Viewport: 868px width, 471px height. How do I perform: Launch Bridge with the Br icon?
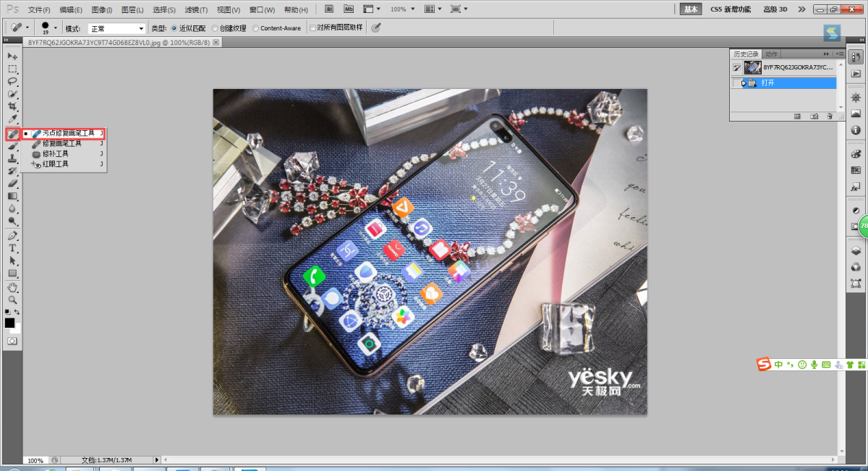(329, 9)
